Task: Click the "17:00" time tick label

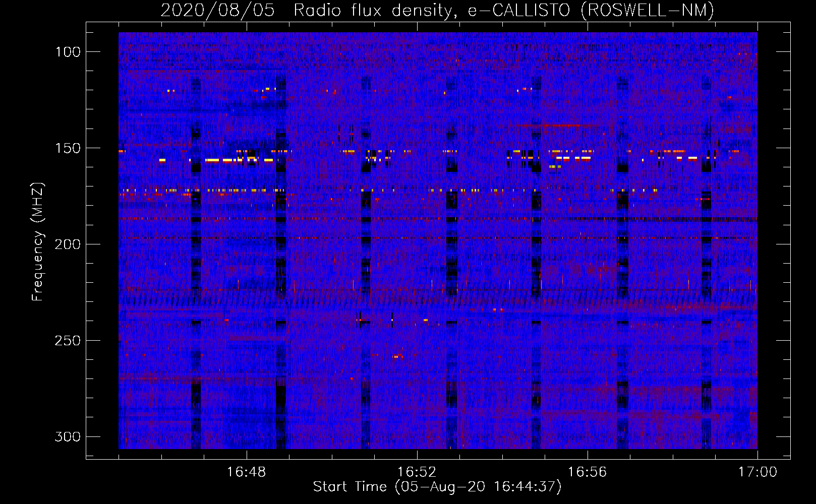Action: [757, 472]
